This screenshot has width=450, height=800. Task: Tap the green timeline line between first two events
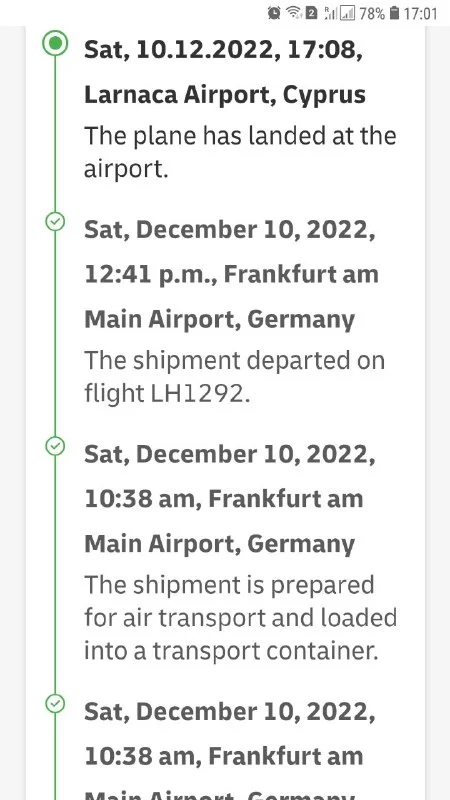pos(55,134)
